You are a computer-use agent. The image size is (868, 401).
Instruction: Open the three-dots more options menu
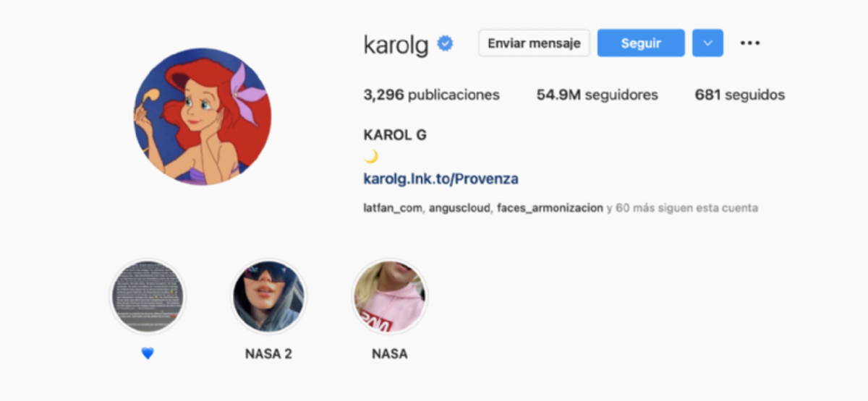(750, 43)
